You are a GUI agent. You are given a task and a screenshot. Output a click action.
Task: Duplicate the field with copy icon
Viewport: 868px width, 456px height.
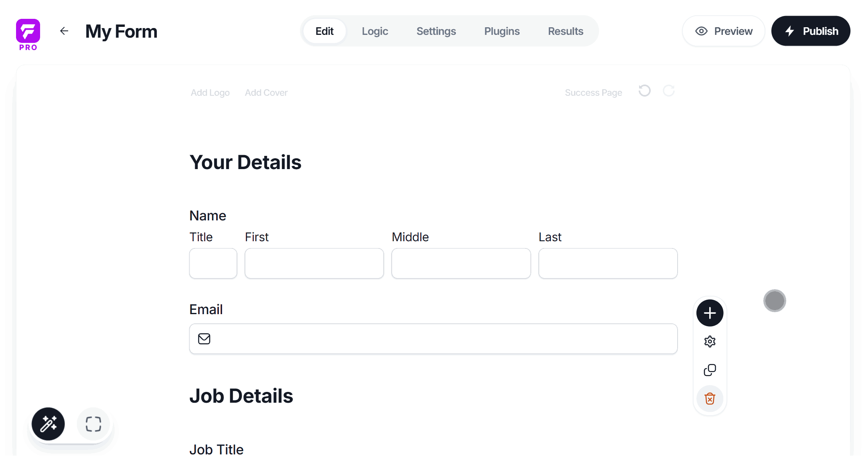pos(710,370)
